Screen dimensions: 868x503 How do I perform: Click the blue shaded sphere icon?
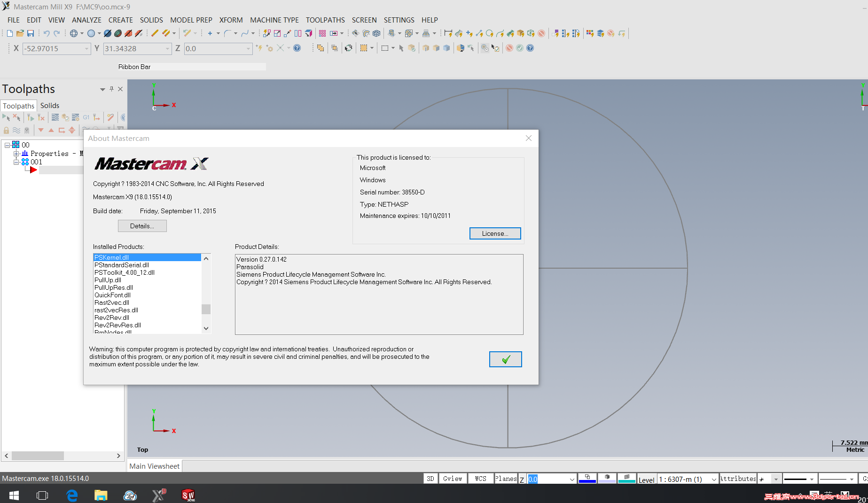click(91, 33)
